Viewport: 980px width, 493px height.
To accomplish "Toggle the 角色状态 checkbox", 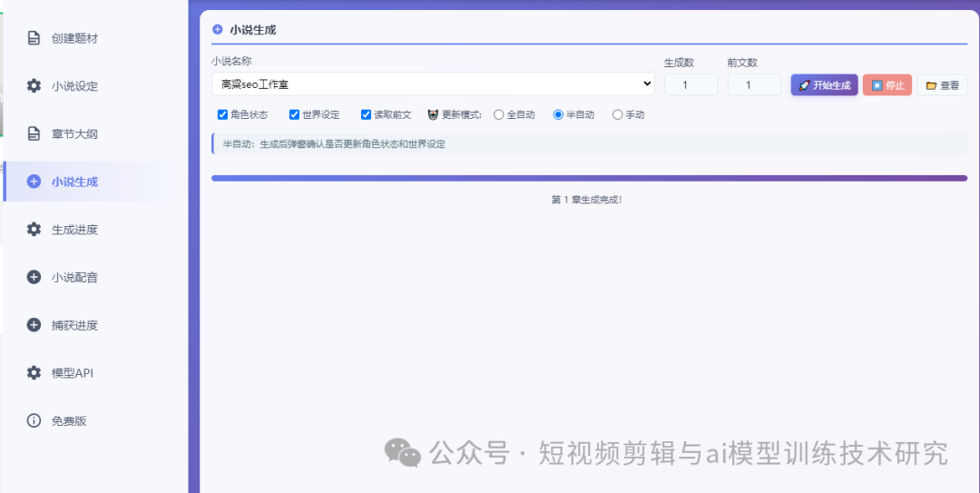I will 222,114.
